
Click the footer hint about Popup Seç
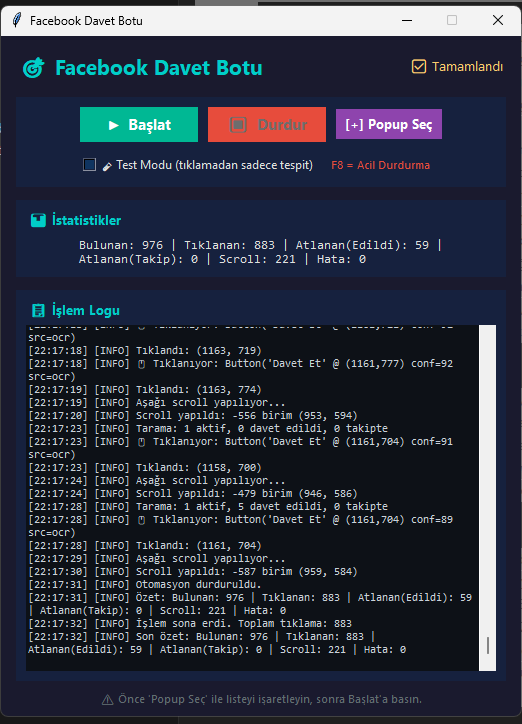[x=270, y=699]
